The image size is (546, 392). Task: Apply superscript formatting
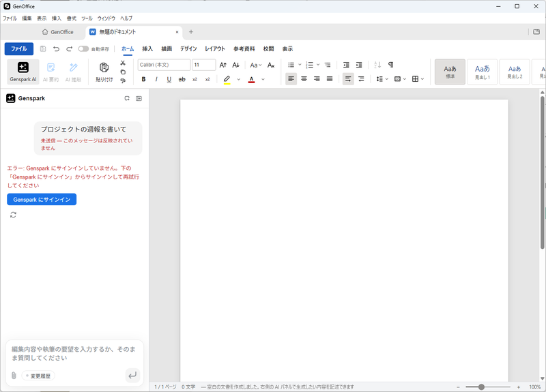[x=207, y=79]
